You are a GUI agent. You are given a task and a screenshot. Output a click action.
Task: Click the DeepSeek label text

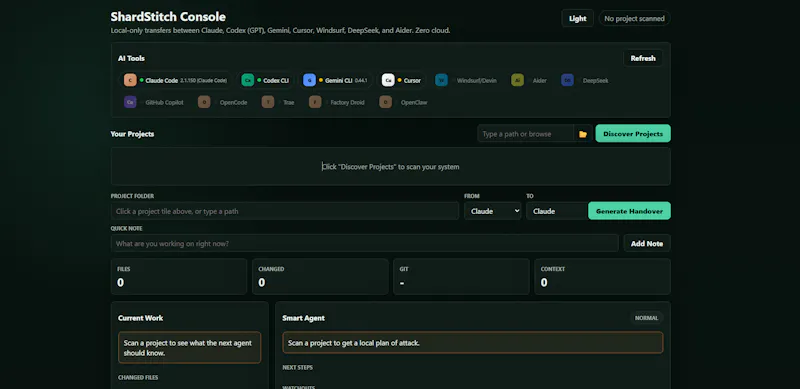coord(595,81)
